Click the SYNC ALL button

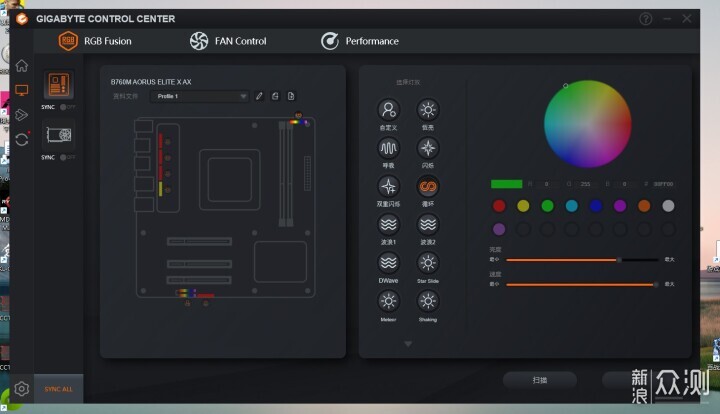58,389
